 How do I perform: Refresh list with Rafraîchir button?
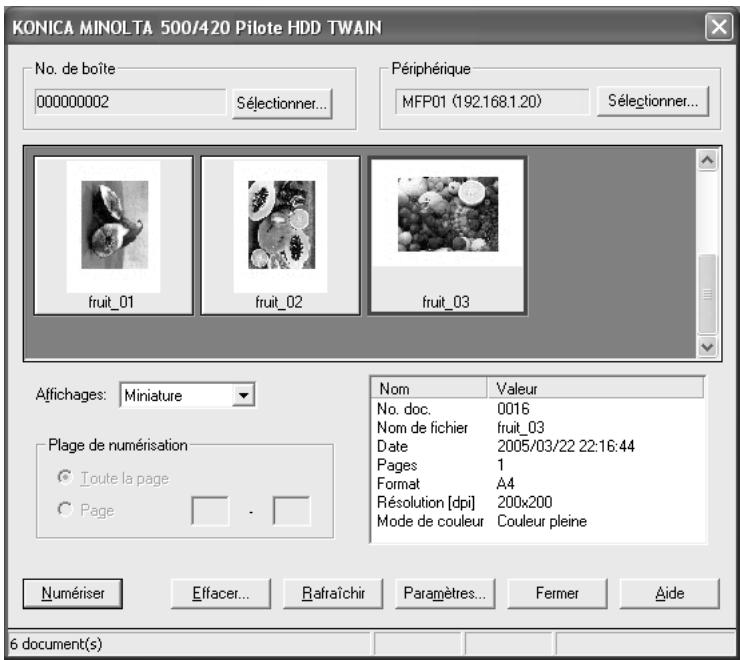click(333, 593)
